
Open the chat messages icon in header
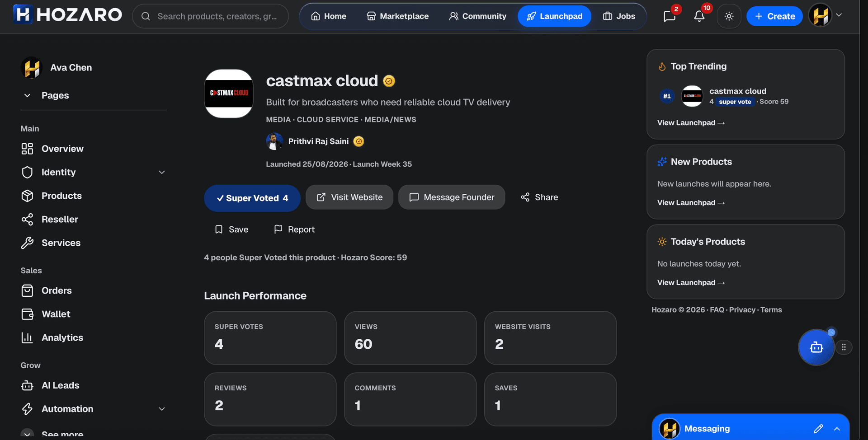coord(669,16)
